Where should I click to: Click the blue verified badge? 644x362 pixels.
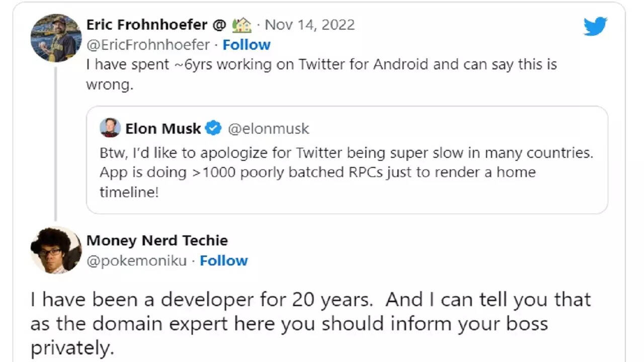coord(214,128)
